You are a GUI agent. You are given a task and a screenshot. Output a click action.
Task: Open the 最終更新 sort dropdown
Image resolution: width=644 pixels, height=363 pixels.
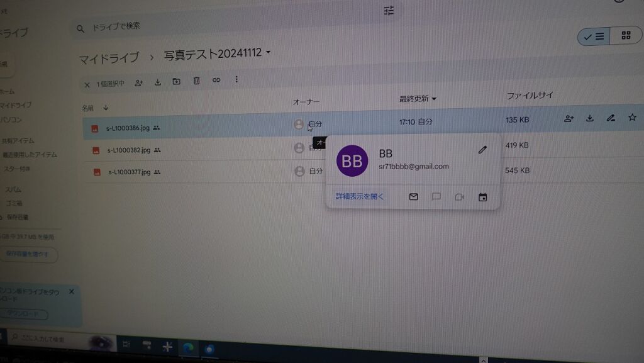click(x=418, y=99)
